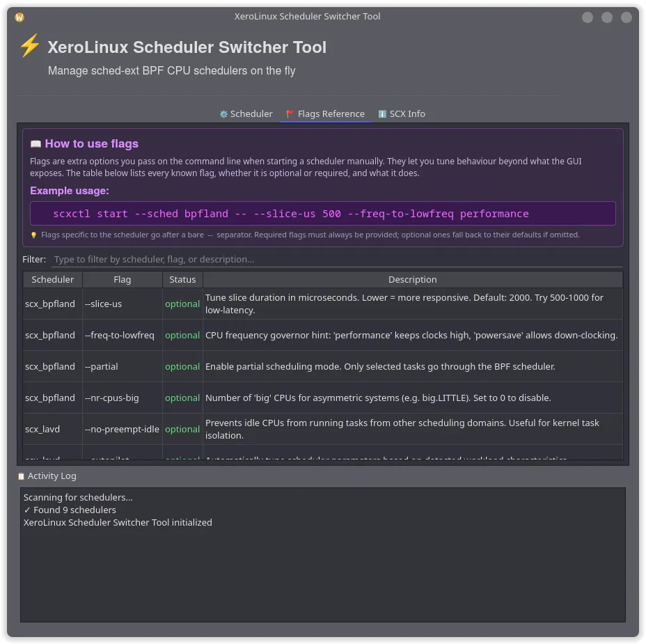646x644 pixels.
Task: Open the SCX Info tab
Action: [x=402, y=113]
